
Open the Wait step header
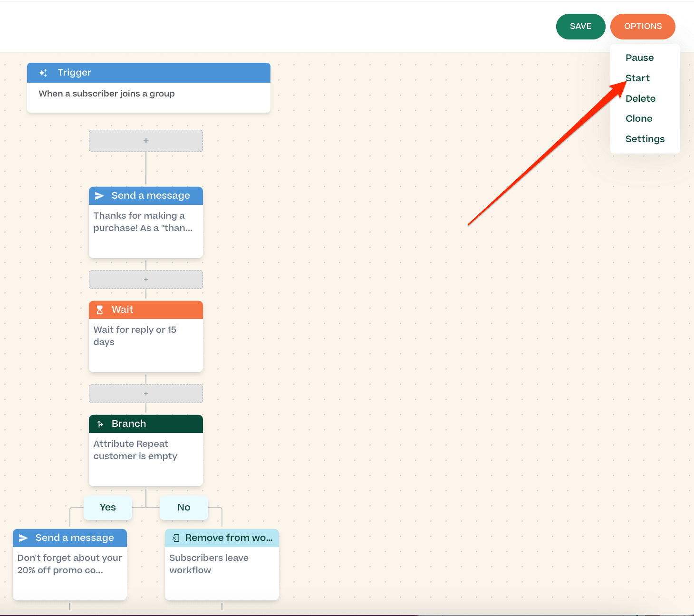146,310
